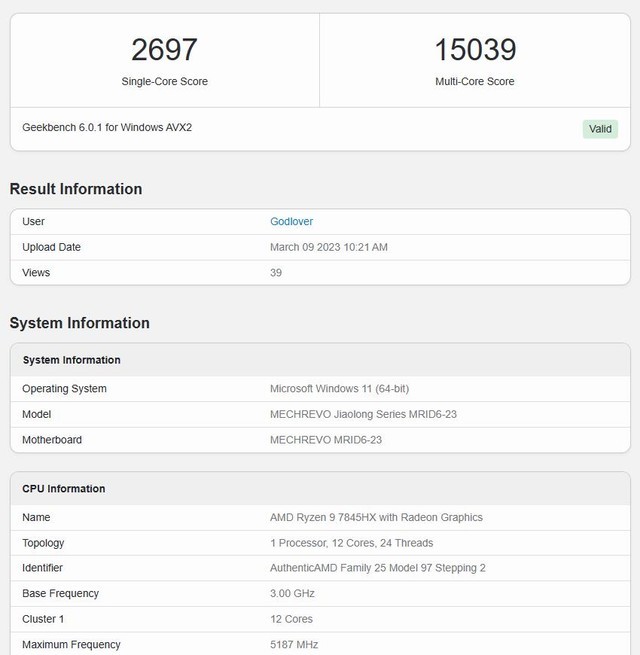Click the AuthenticAMD Family 25 identifier value

click(377, 568)
